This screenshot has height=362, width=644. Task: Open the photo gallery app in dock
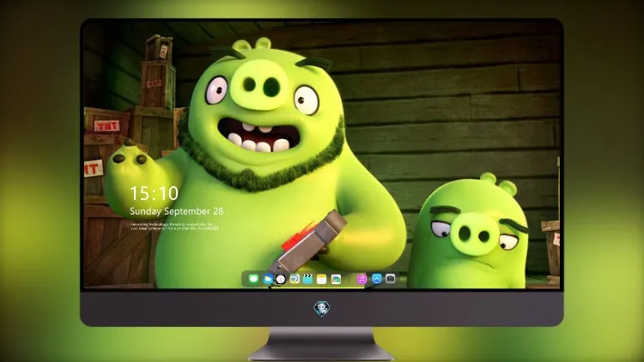336,279
